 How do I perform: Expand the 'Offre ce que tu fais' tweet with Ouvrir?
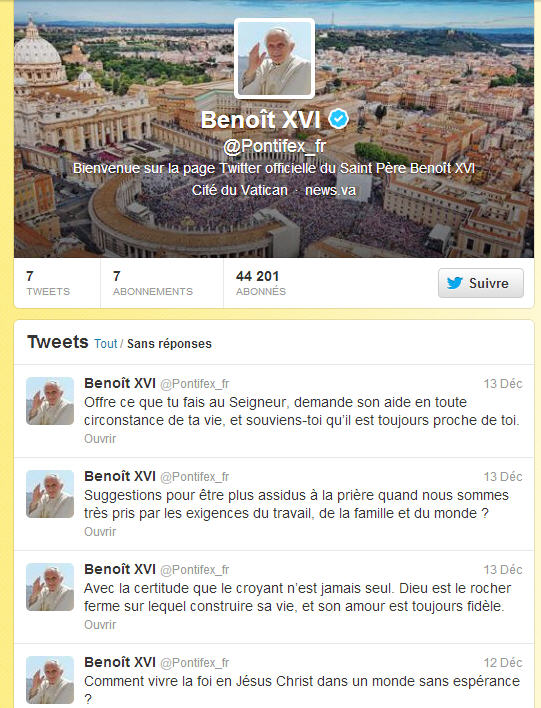click(100, 438)
